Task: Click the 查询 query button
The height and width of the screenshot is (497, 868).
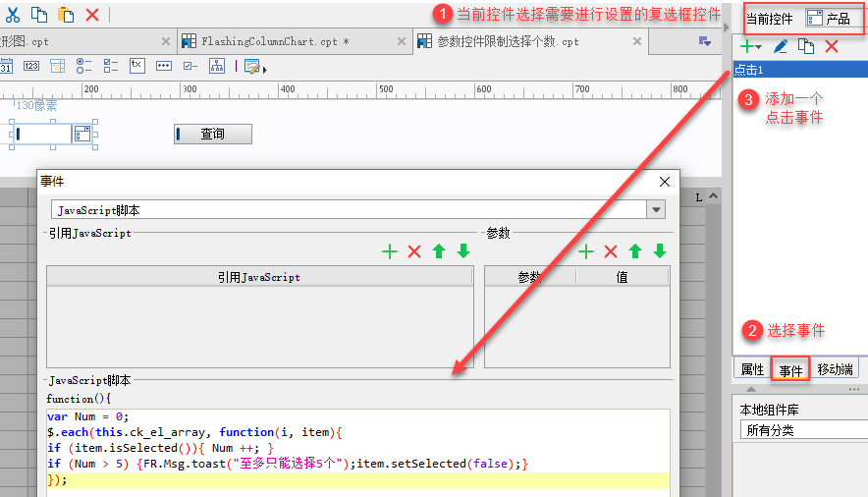Action: (213, 134)
